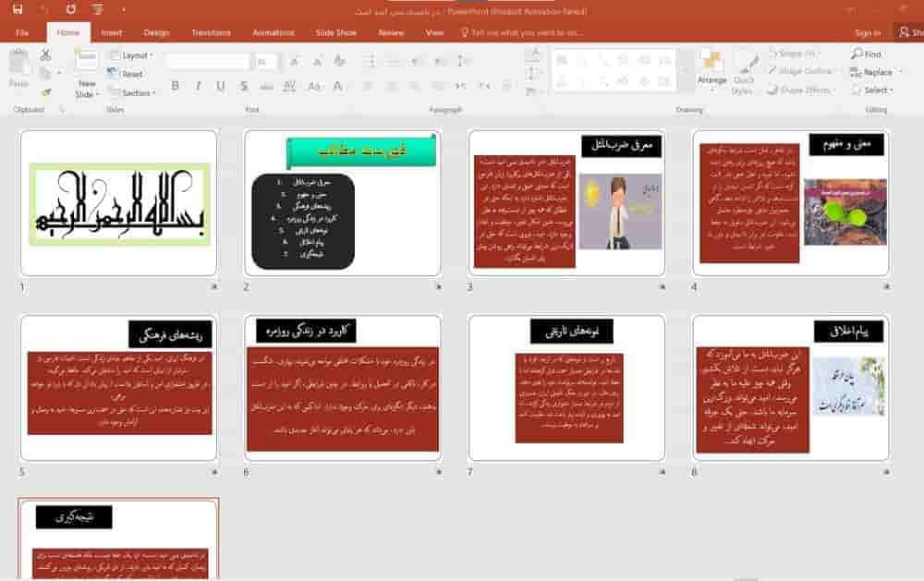
Task: Activate the Format Painter brush
Action: pos(45,92)
